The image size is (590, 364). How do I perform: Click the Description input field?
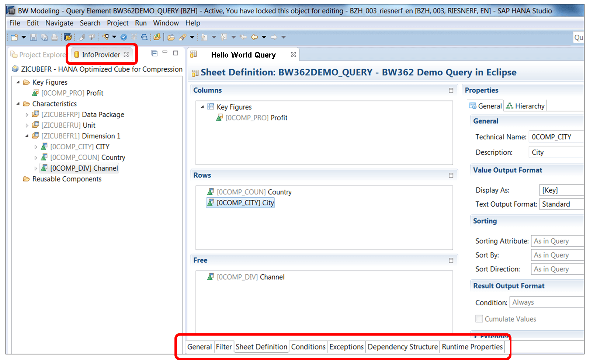[x=556, y=152]
